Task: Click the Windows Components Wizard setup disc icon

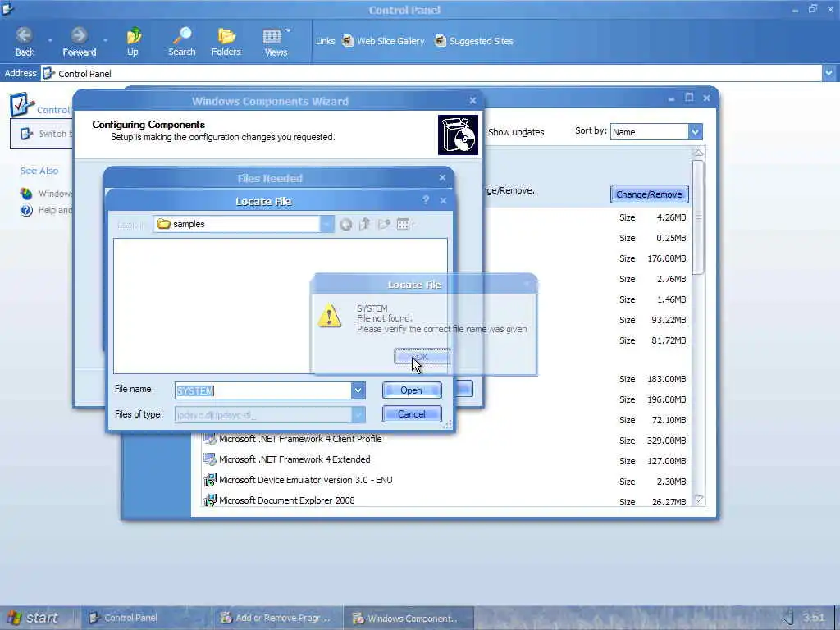Action: click(458, 135)
